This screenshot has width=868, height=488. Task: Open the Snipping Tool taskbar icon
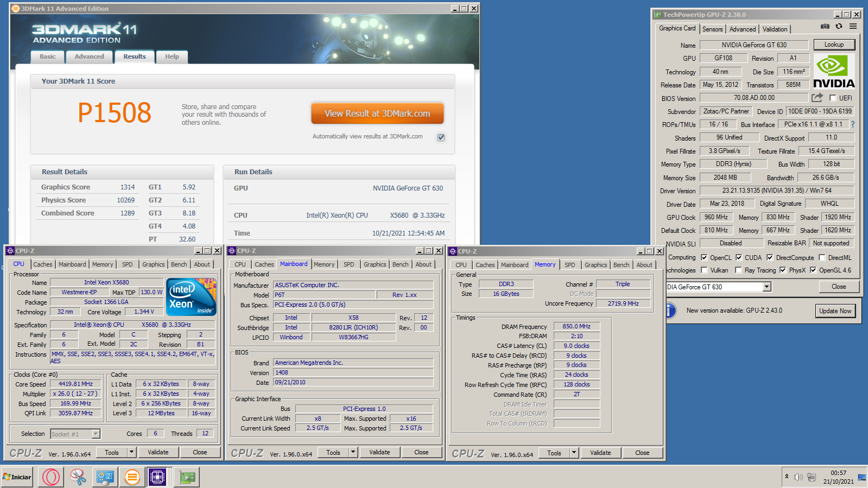click(78, 477)
